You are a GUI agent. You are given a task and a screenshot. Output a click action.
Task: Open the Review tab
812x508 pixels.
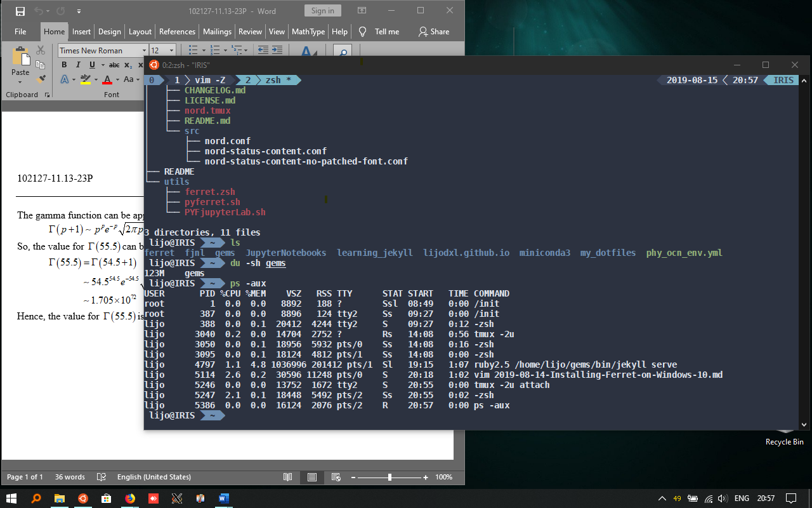point(250,32)
